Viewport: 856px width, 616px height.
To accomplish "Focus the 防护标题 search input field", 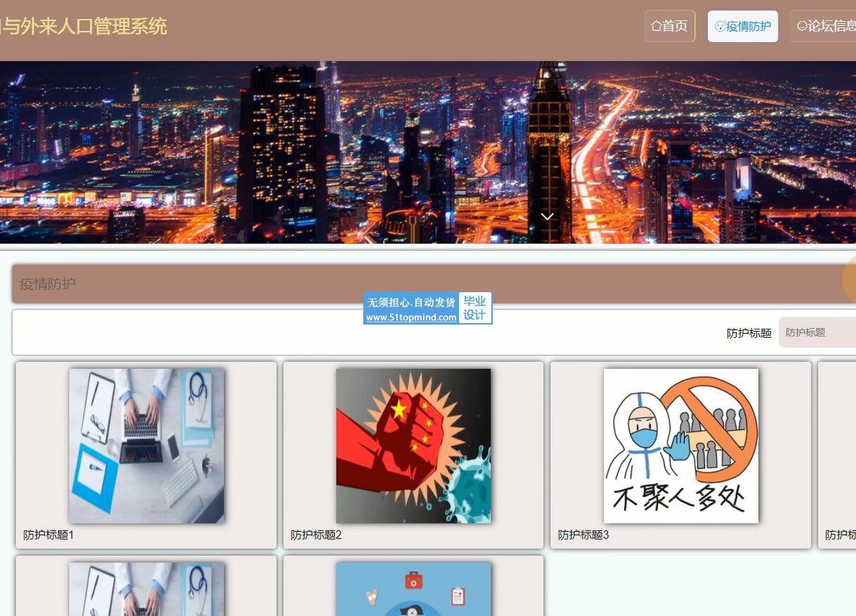I will [817, 332].
